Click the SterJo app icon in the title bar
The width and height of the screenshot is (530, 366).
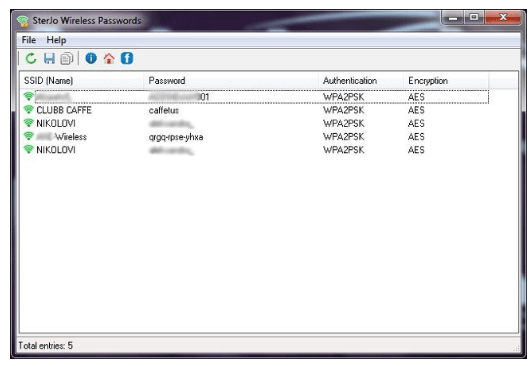coord(23,21)
